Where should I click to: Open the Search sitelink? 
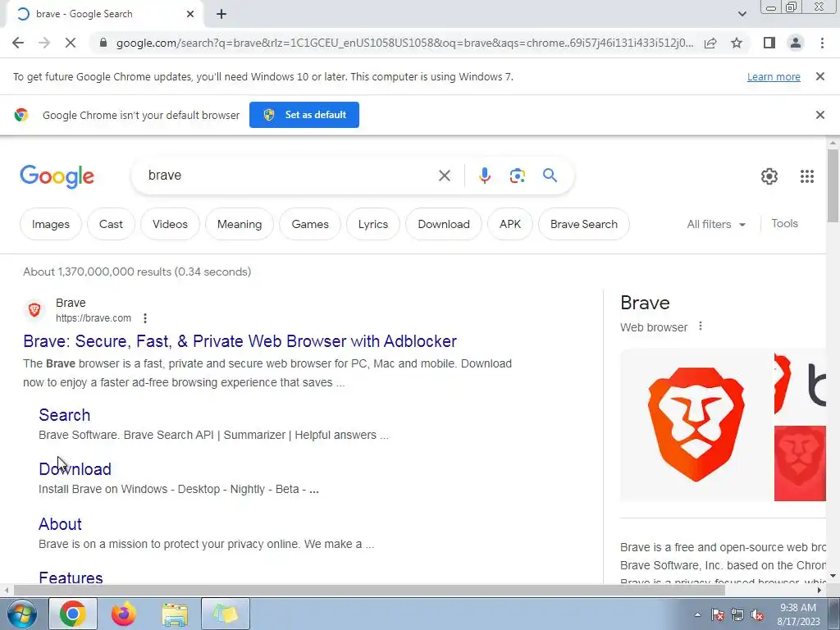point(64,415)
